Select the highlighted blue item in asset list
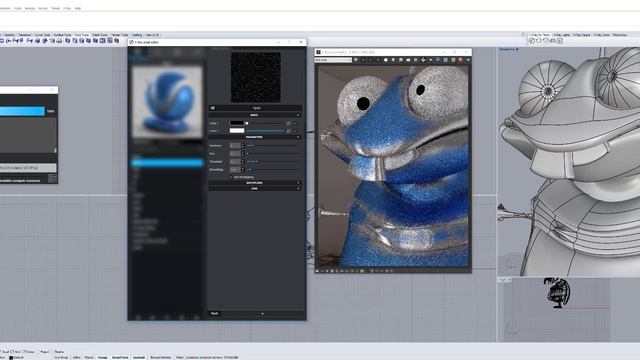 (167, 163)
